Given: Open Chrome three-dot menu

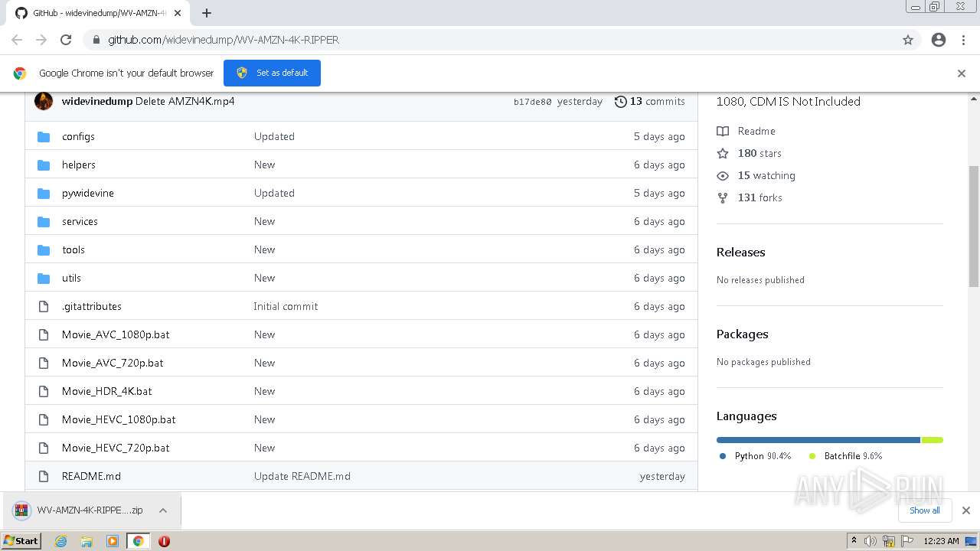Looking at the screenshot, I should click(963, 40).
